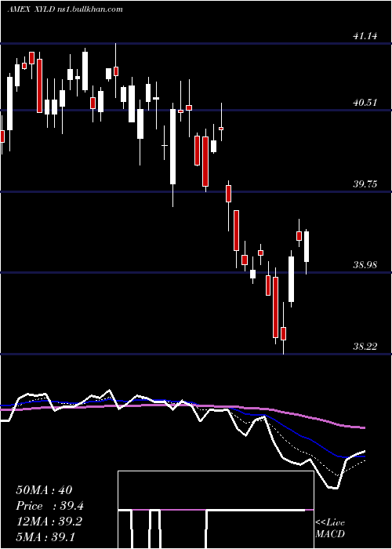Click the 41.14 price level label
The height and width of the screenshot is (549, 392).
click(x=365, y=35)
